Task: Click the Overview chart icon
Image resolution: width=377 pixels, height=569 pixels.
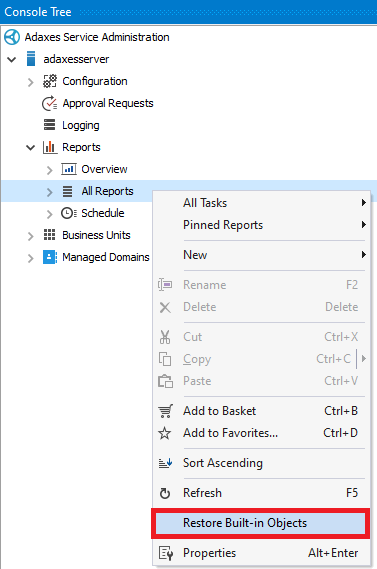Action: tap(69, 169)
